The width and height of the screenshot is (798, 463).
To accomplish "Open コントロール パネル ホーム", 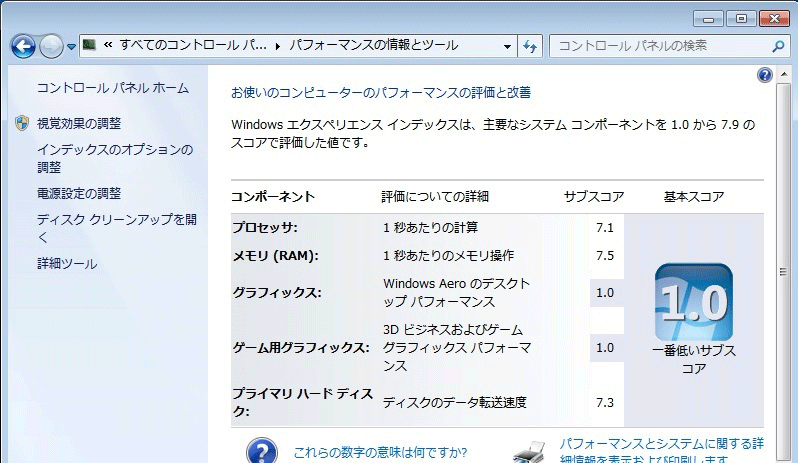I will tap(113, 88).
